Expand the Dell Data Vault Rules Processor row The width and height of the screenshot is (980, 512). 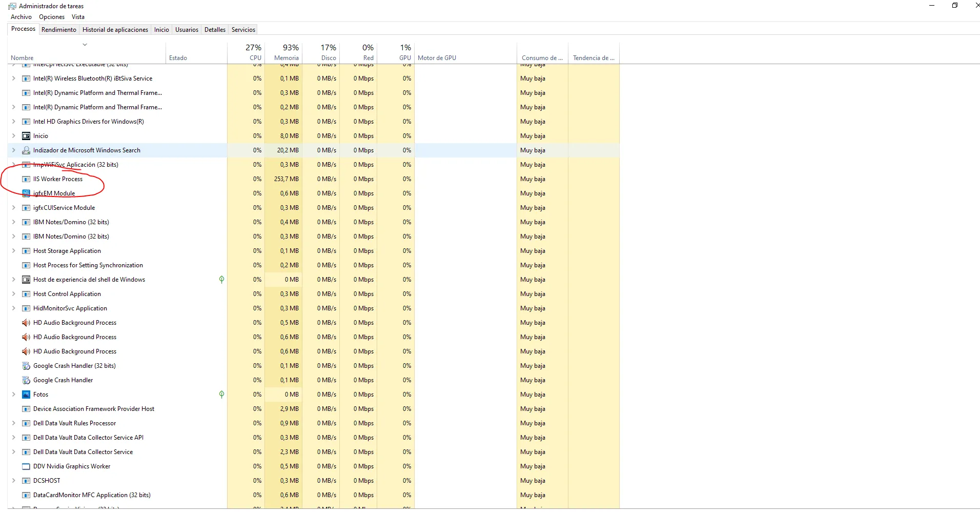(x=14, y=423)
